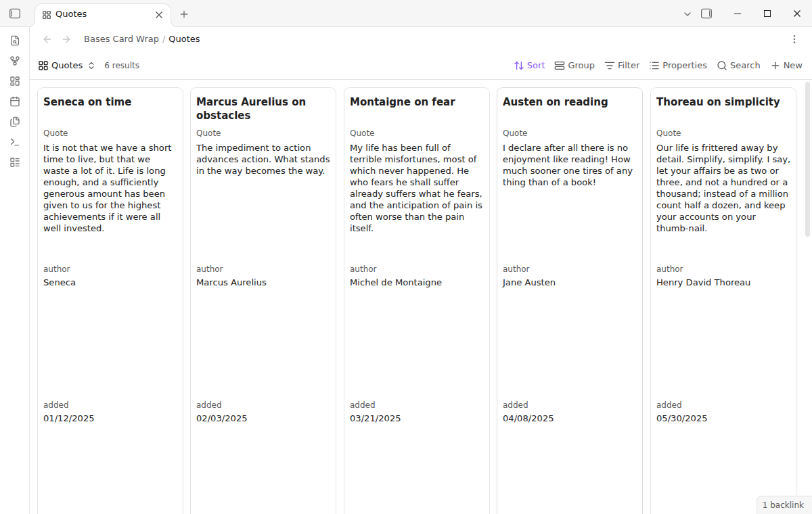Click author value Jane Austen
This screenshot has width=812, height=514.
tap(529, 283)
